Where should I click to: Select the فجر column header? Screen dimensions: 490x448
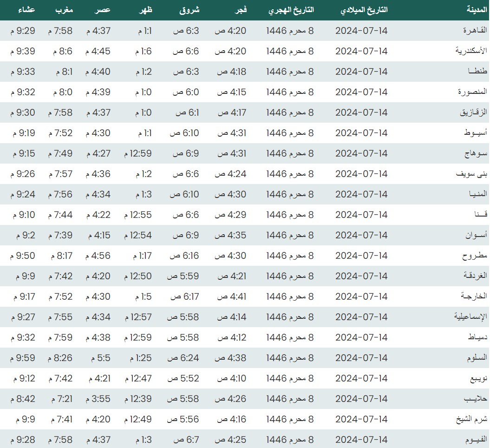pos(239,10)
